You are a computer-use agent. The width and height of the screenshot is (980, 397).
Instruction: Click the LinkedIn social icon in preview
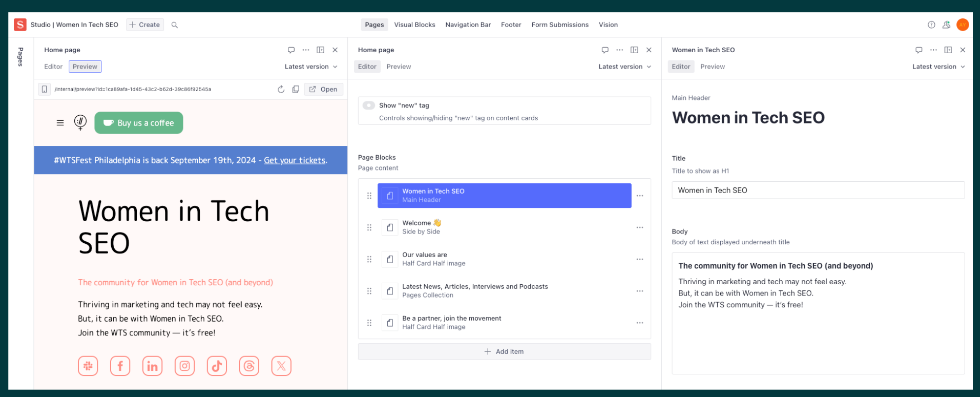tap(153, 366)
